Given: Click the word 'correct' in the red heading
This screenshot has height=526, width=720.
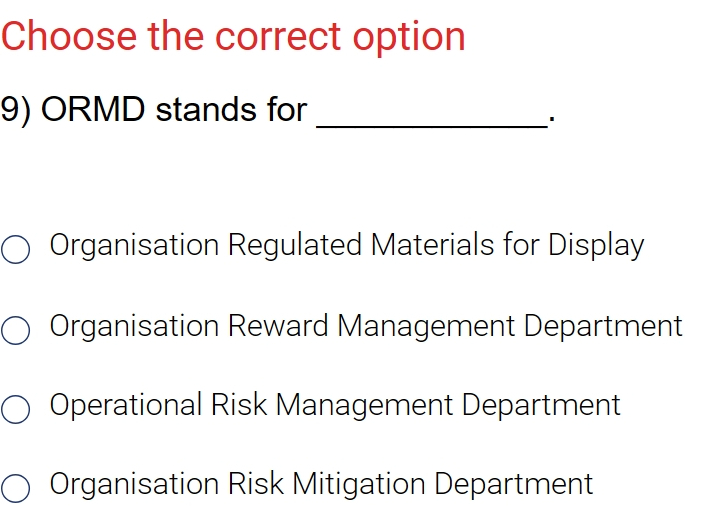Looking at the screenshot, I should [x=278, y=38].
